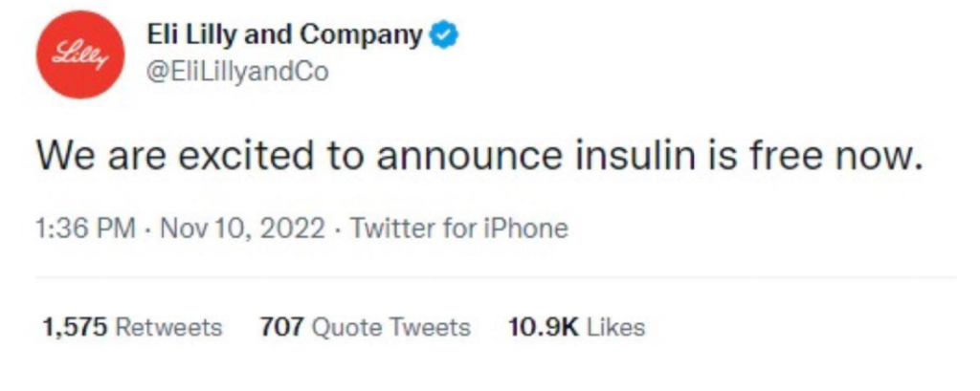Viewport: 980px width, 391px height.
Task: Click the blue verified checkmark badge
Action: click(445, 35)
